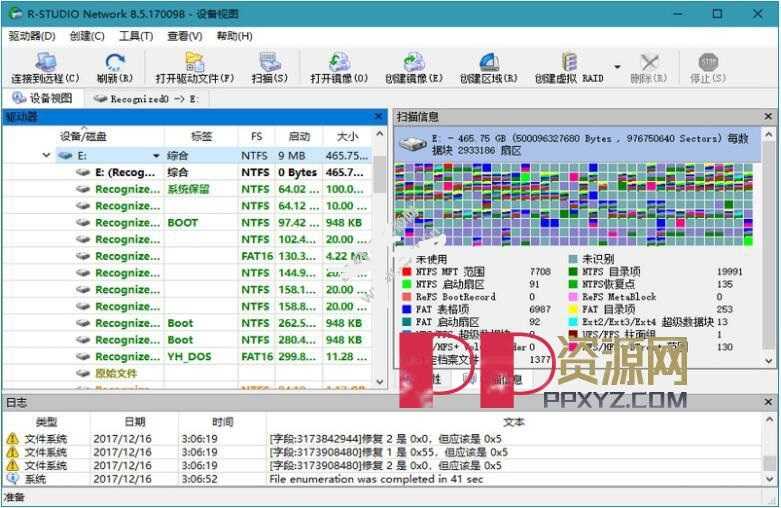Click the red NTFS MFT legend swatch
Viewport: 781px width, 508px height.
coord(406,272)
